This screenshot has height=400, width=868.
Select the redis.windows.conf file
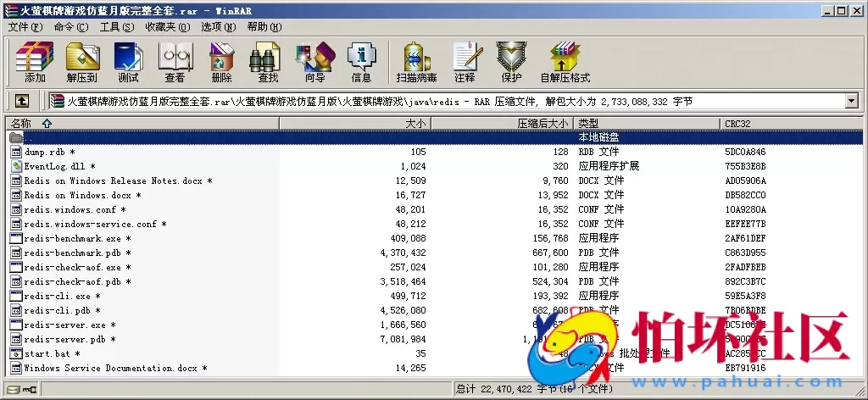pyautogui.click(x=70, y=209)
